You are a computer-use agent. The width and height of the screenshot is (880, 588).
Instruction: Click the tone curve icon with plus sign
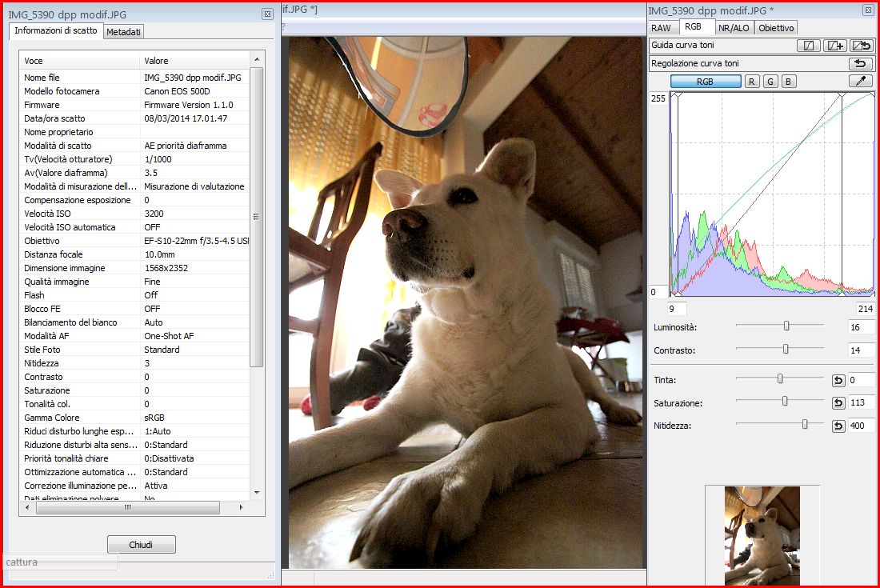pos(834,46)
